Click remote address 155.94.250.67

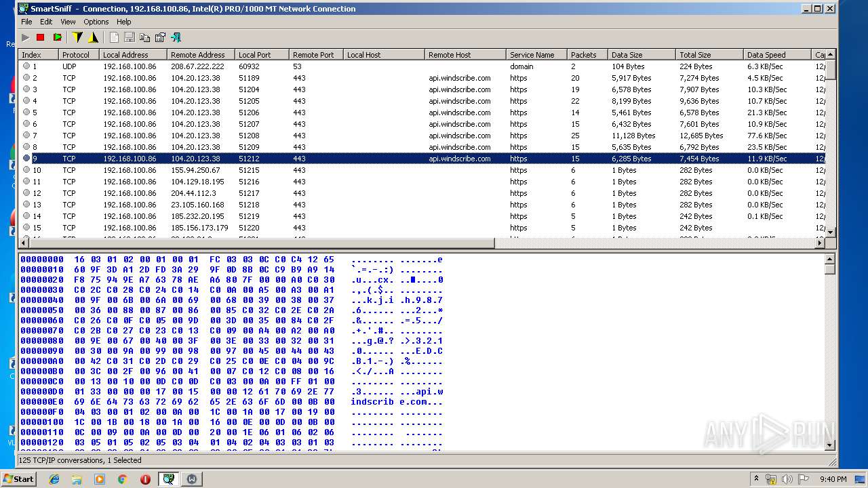(195, 170)
